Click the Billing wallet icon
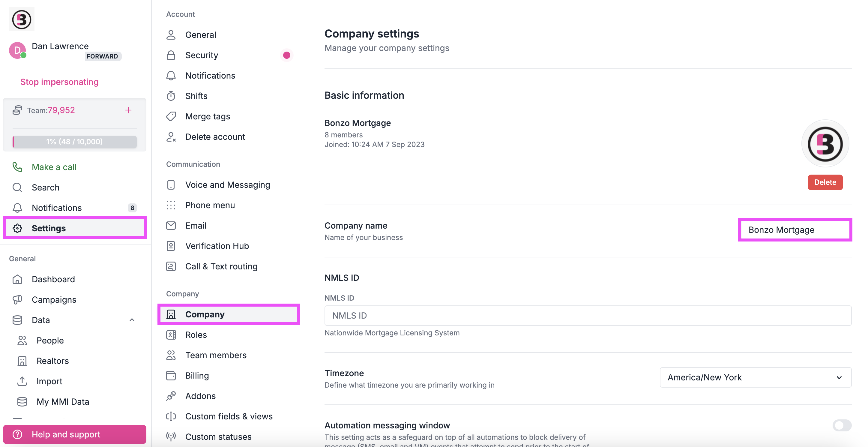This screenshot has height=447, width=868. pos(171,376)
